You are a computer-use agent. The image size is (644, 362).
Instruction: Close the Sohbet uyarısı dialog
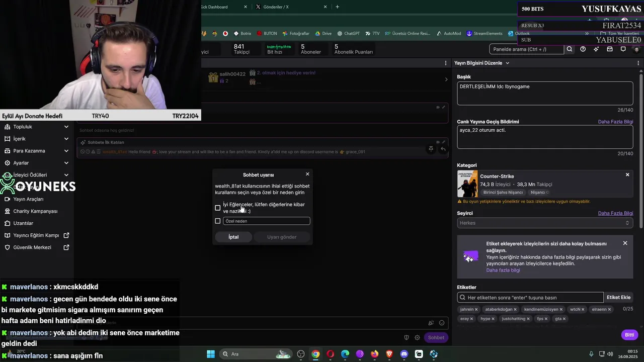307,174
